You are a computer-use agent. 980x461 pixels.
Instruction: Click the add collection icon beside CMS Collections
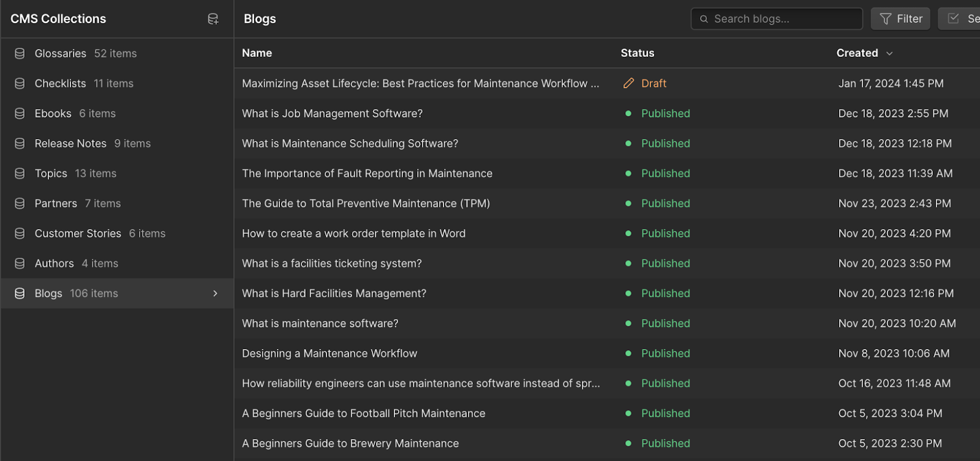213,19
